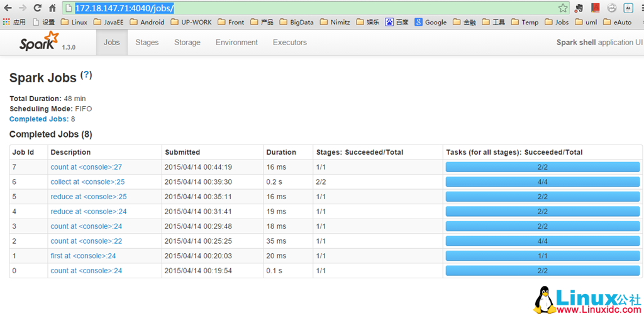
Task: Open the BigData bookmarks folder
Action: coord(296,22)
